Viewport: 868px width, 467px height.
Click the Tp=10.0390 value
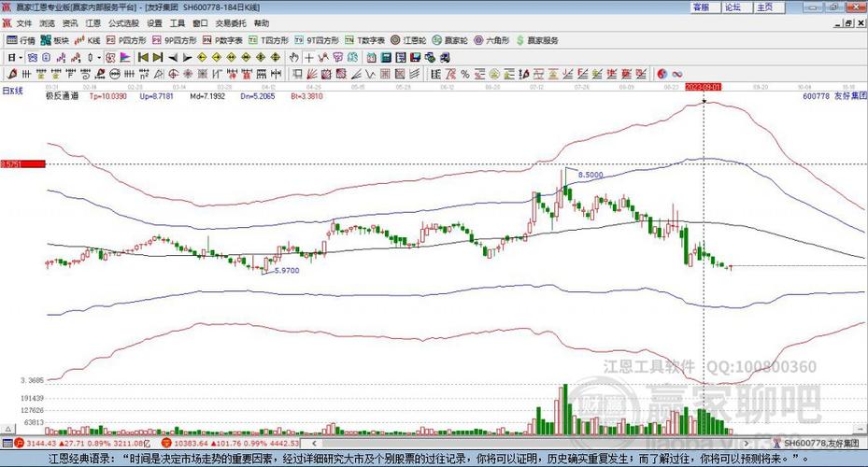108,96
